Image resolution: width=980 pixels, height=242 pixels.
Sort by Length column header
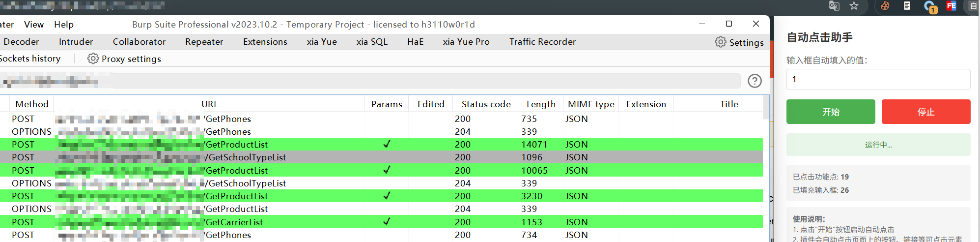tap(540, 104)
